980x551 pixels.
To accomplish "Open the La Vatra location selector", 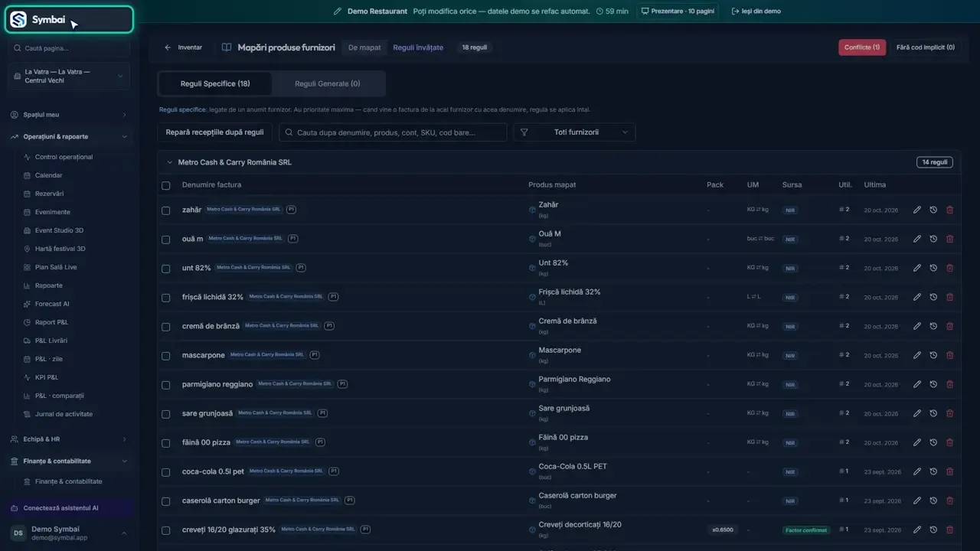I will click(69, 77).
